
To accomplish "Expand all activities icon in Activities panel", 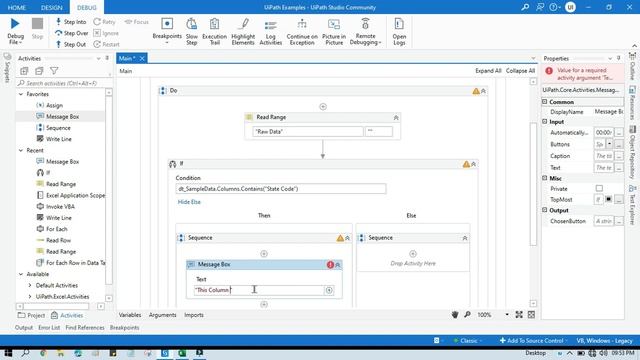I will point(24,71).
